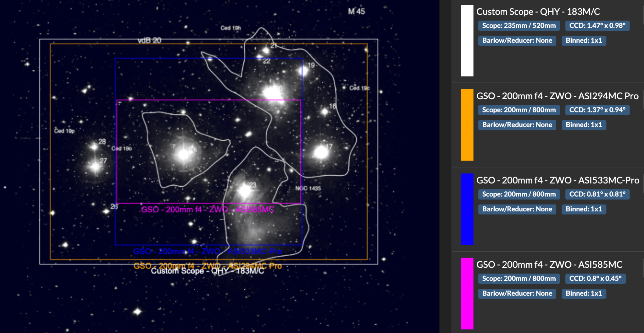Click the 'Ced 19o' label on the sky map
This screenshot has height=333, width=644.
coord(121,148)
